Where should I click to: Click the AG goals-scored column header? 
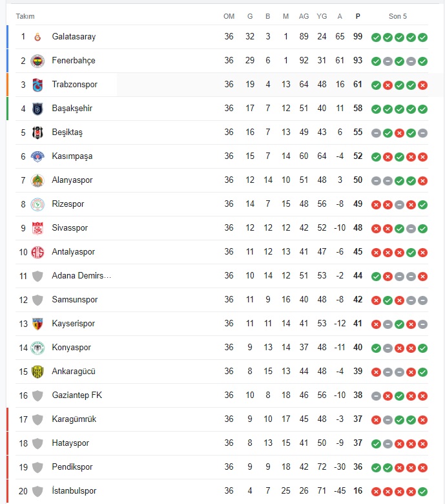(x=304, y=16)
